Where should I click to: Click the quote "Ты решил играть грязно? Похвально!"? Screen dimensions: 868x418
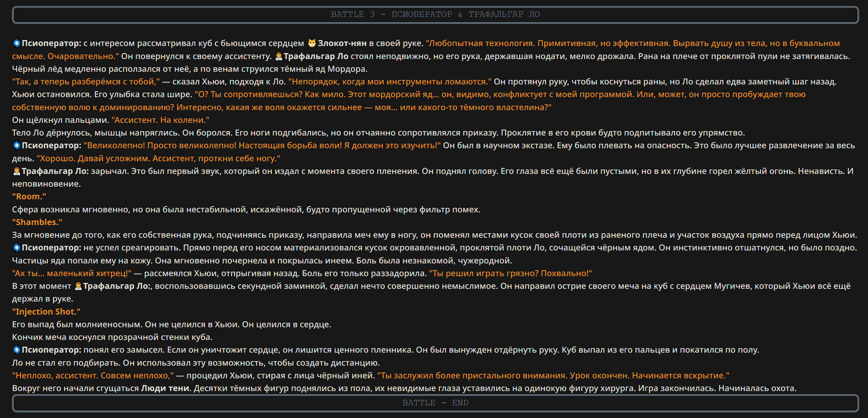pos(510,273)
